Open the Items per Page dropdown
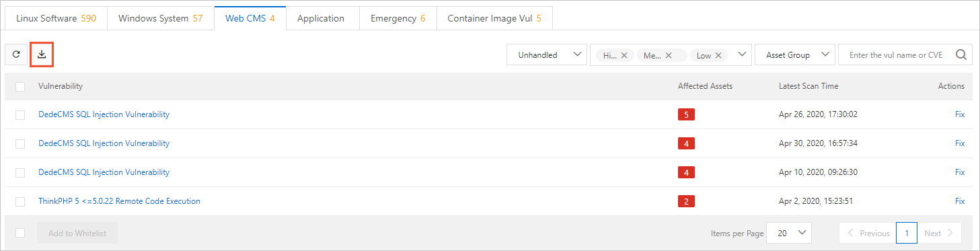The width and height of the screenshot is (980, 251). point(789,233)
